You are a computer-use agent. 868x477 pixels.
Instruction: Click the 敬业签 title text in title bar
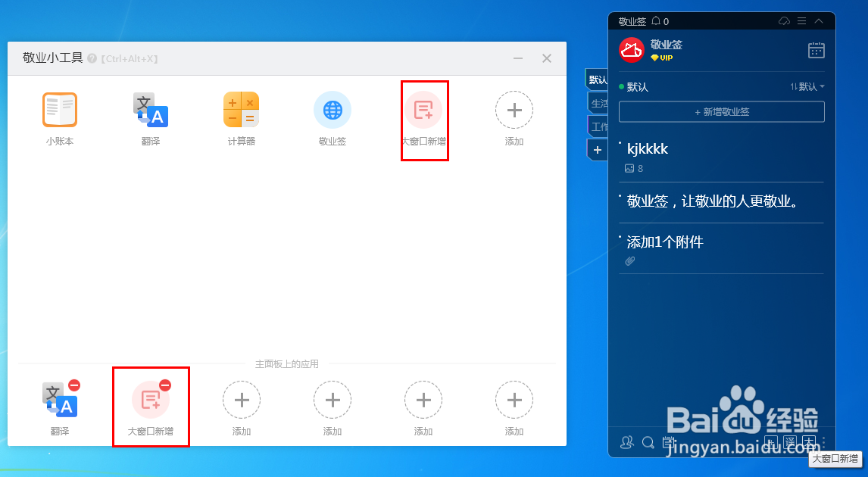click(x=632, y=21)
